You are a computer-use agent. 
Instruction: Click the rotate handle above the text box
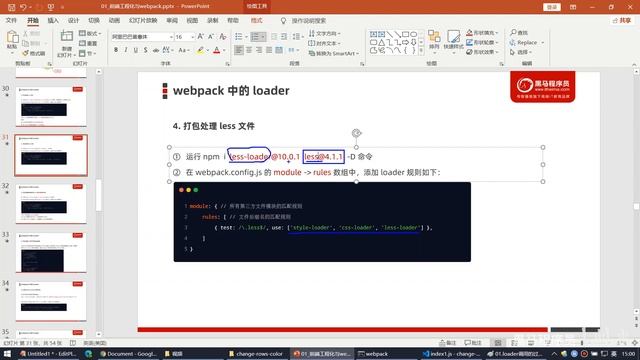point(356,133)
